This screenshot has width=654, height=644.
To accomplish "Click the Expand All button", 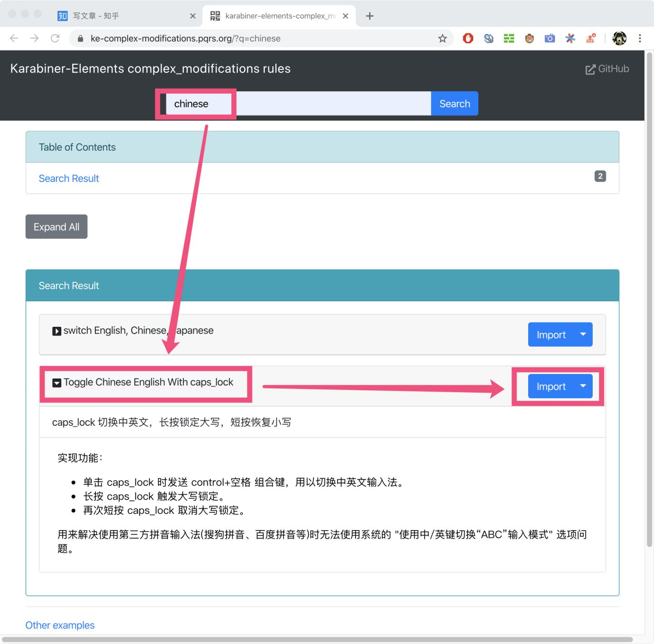I will (56, 226).
